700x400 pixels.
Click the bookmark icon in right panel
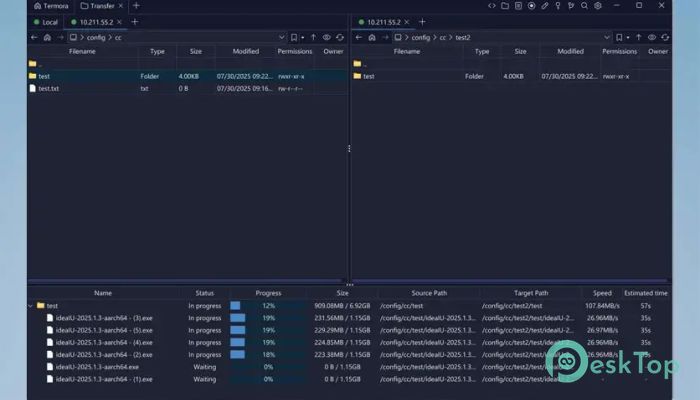[x=619, y=38]
